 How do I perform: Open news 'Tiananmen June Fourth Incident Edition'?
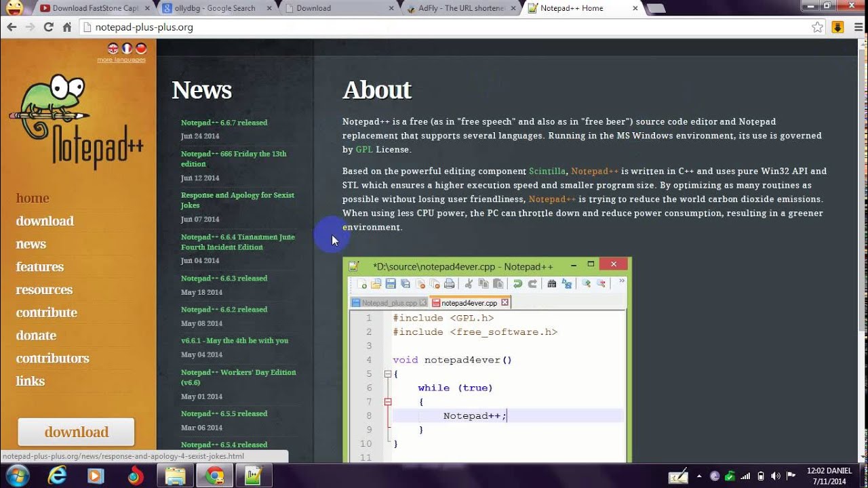click(x=238, y=242)
